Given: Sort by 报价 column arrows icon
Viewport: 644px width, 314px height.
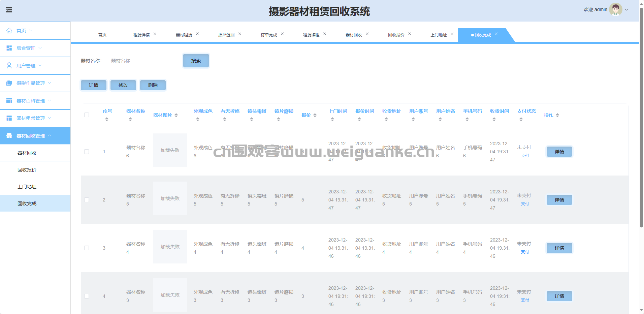Looking at the screenshot, I should tap(315, 115).
